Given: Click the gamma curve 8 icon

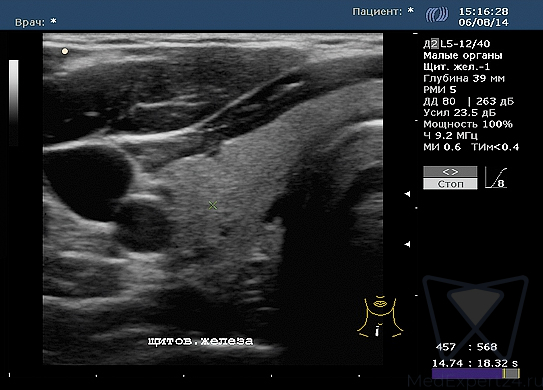Looking at the screenshot, I should [496, 178].
